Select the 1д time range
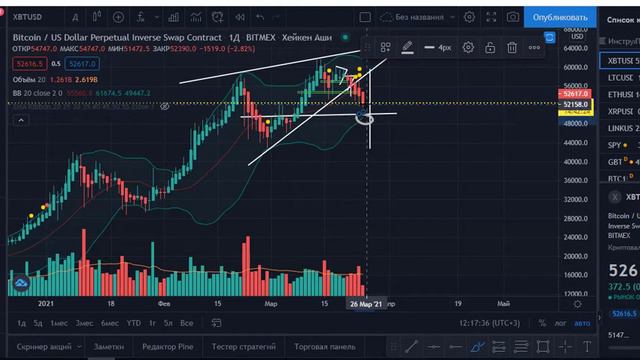640x360 pixels. point(21,323)
